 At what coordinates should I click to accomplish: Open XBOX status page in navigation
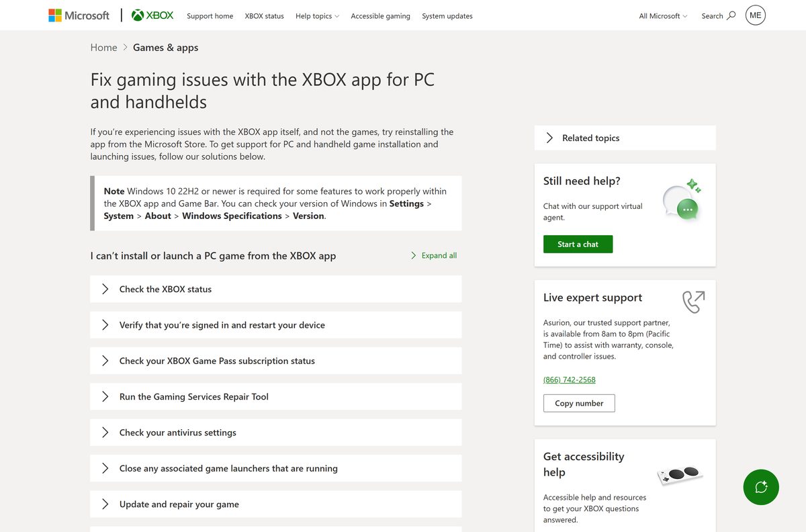pyautogui.click(x=264, y=16)
